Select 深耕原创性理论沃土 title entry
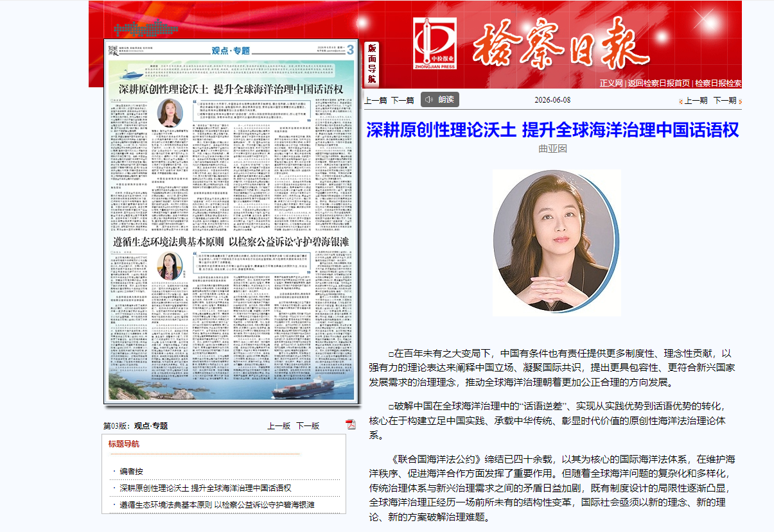 click(206, 488)
